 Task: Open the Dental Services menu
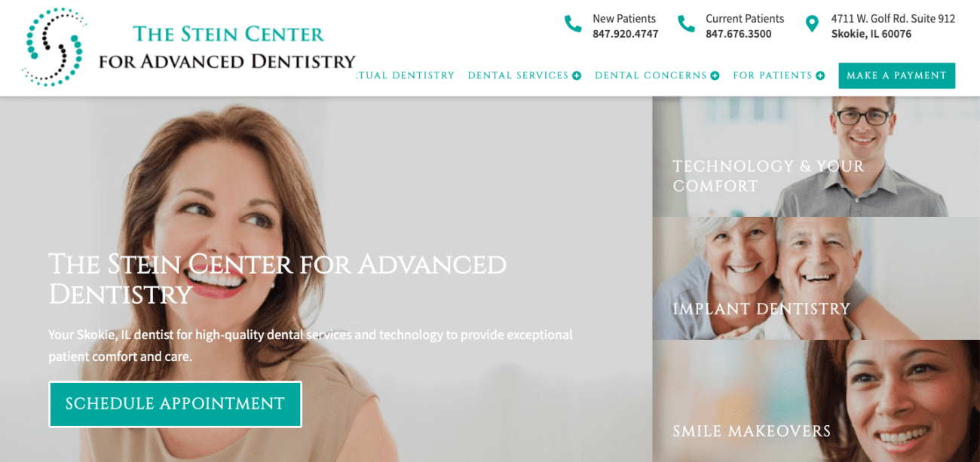coord(518,75)
